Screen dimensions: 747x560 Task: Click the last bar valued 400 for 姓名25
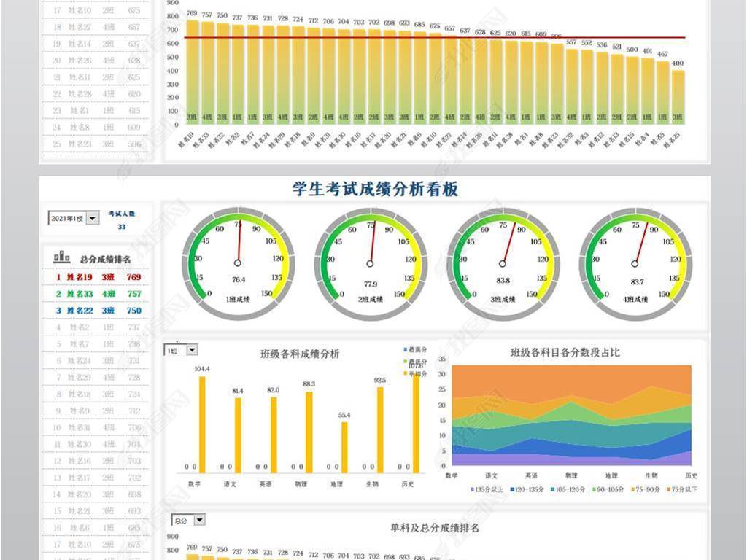678,97
